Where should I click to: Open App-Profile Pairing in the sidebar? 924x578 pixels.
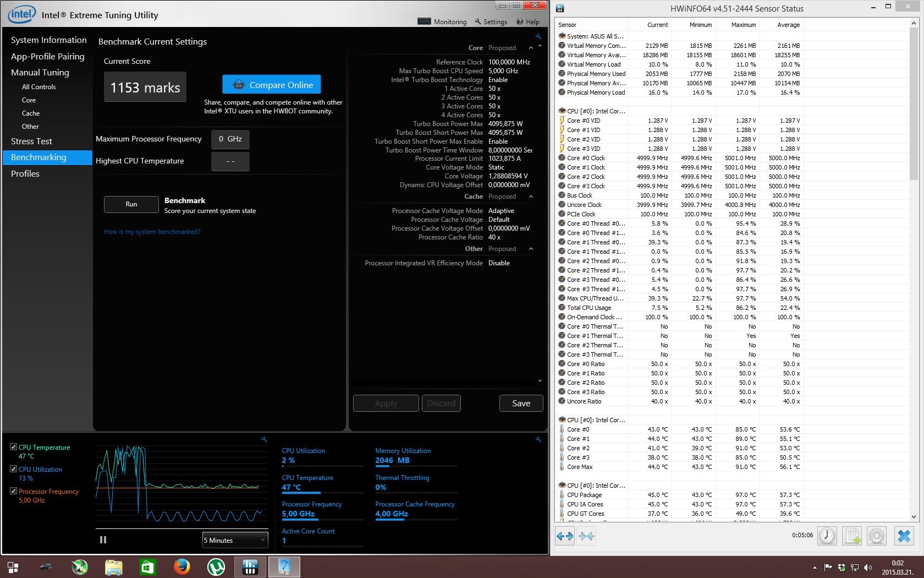coord(48,56)
